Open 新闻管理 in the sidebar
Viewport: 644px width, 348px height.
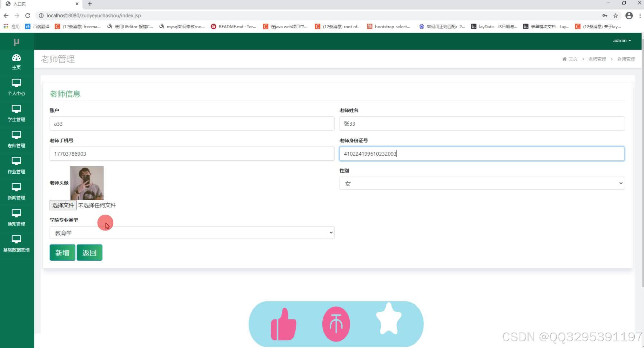pos(16,192)
